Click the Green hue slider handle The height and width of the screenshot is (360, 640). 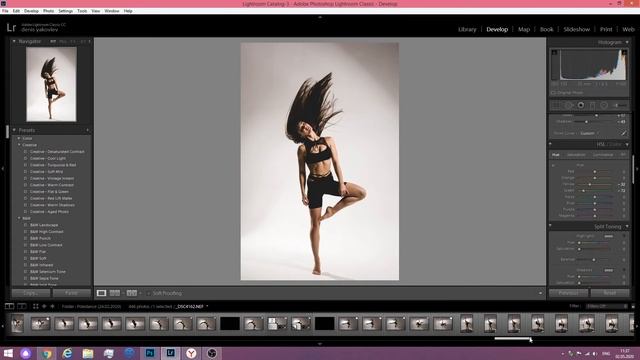coord(583,191)
